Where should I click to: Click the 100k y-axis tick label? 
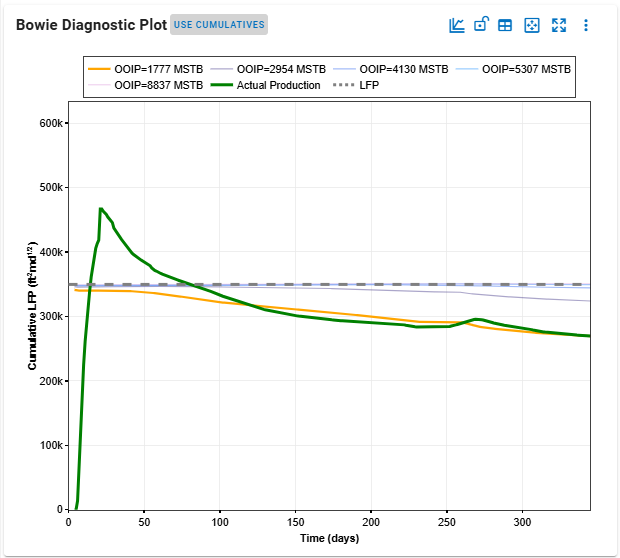tap(51, 445)
